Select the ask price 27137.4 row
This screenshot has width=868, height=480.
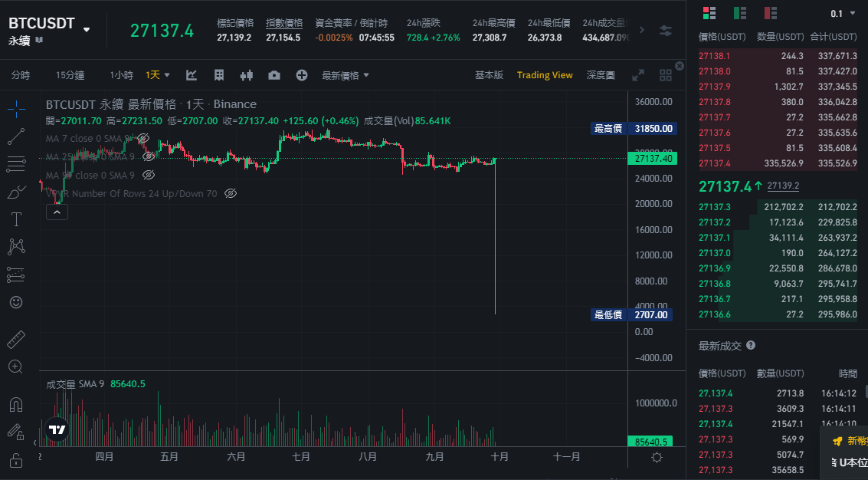tap(778, 163)
